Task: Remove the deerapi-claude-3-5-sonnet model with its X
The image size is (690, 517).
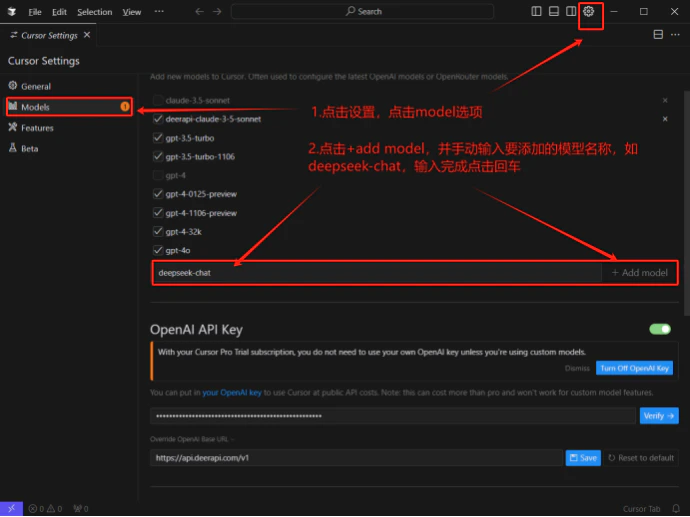Action: coord(665,119)
